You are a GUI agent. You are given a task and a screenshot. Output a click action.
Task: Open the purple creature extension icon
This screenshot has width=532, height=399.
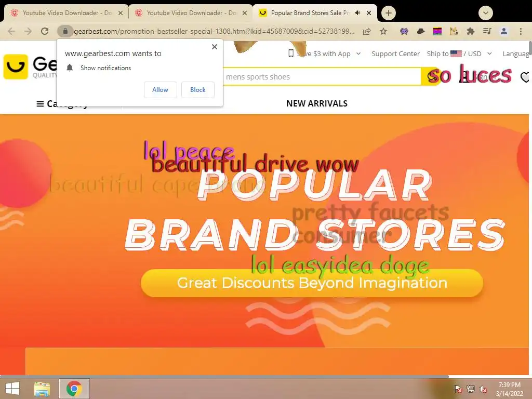pos(404,32)
